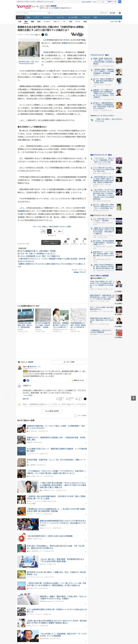The height and width of the screenshot is (644, 138).
Task: Open マイページ link
Action: pyautogui.click(x=103, y=13)
